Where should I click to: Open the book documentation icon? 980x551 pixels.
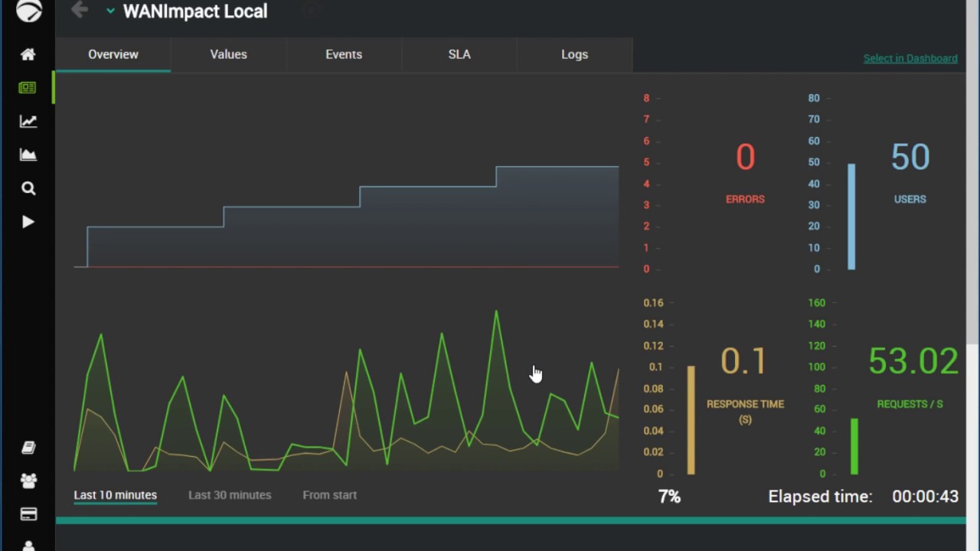28,448
